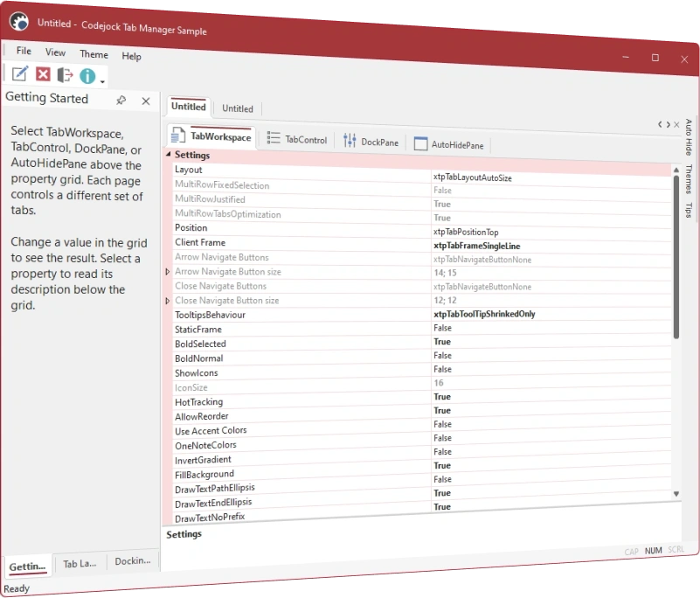Click the IconSize value 16
The height and width of the screenshot is (598, 700).
point(439,383)
